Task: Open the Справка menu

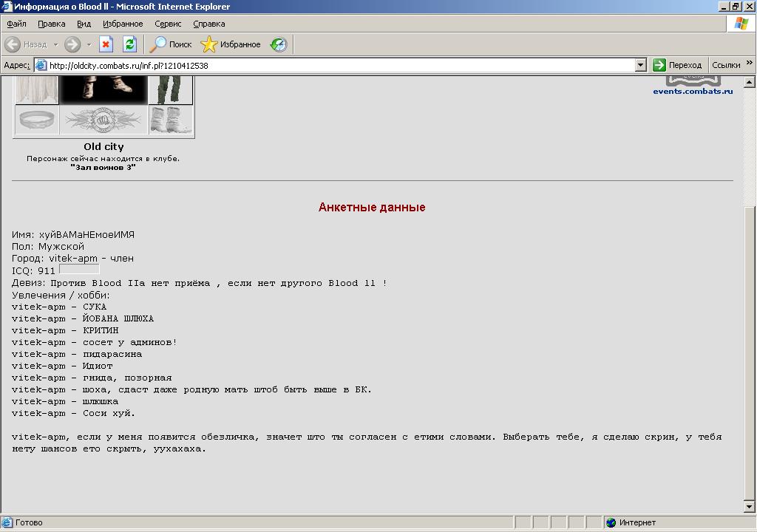Action: 209,24
